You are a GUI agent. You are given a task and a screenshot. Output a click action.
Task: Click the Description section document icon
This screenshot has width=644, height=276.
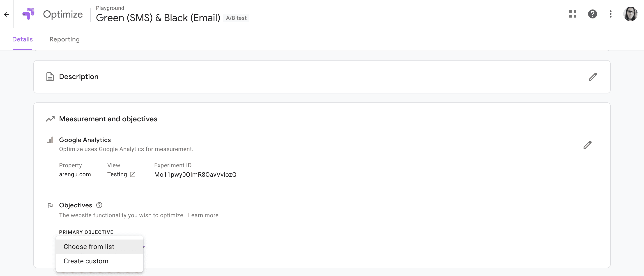tap(50, 77)
